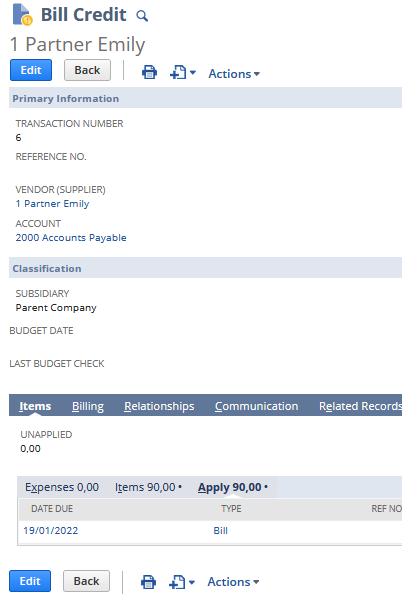Switch to the Items tab
Image resolution: width=402 pixels, height=601 pixels.
pyautogui.click(x=35, y=406)
